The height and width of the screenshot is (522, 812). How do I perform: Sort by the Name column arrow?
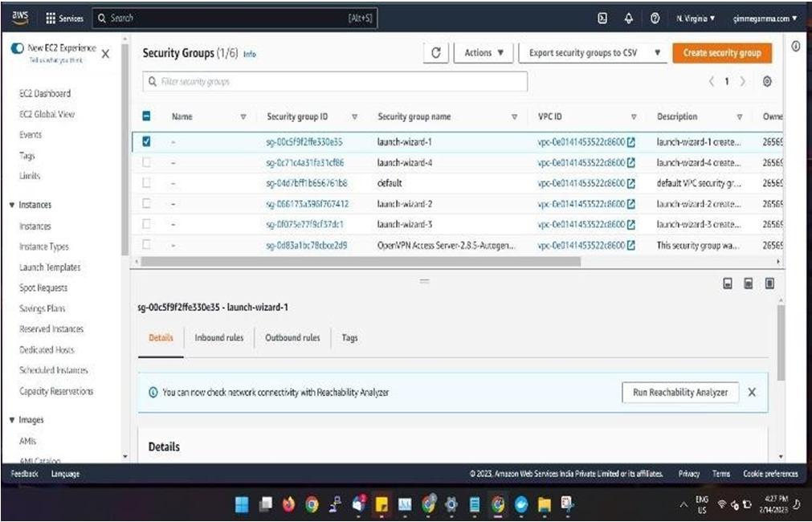coord(243,117)
